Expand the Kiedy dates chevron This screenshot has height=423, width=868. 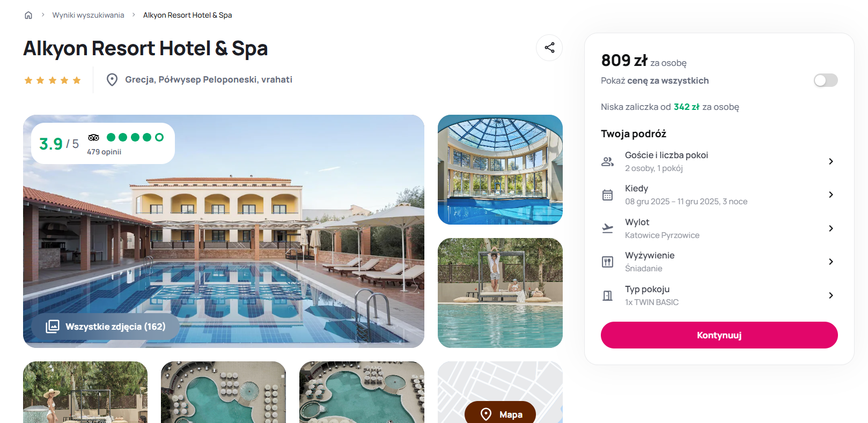(830, 195)
